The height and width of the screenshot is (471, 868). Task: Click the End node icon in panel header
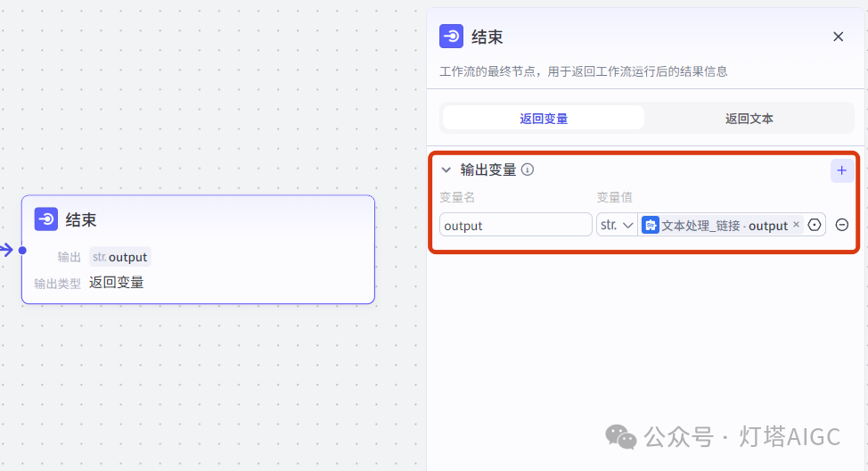pyautogui.click(x=451, y=37)
